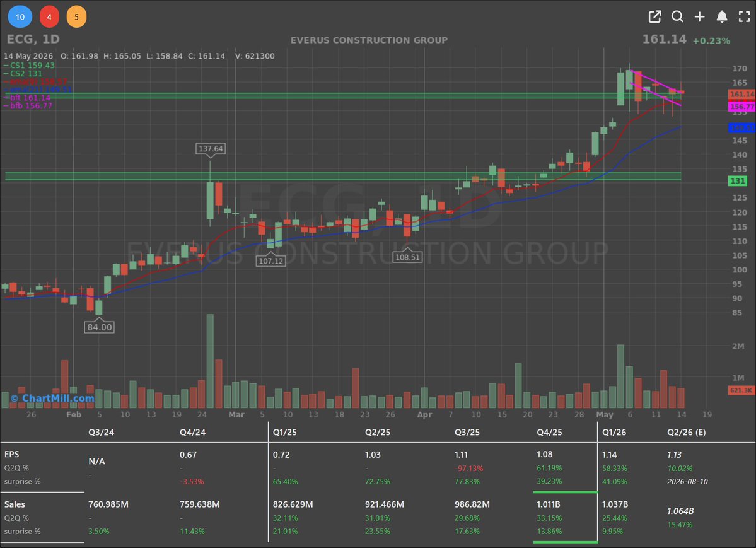Select the Q1/26 quarter column header
The image size is (756, 548).
pos(614,432)
